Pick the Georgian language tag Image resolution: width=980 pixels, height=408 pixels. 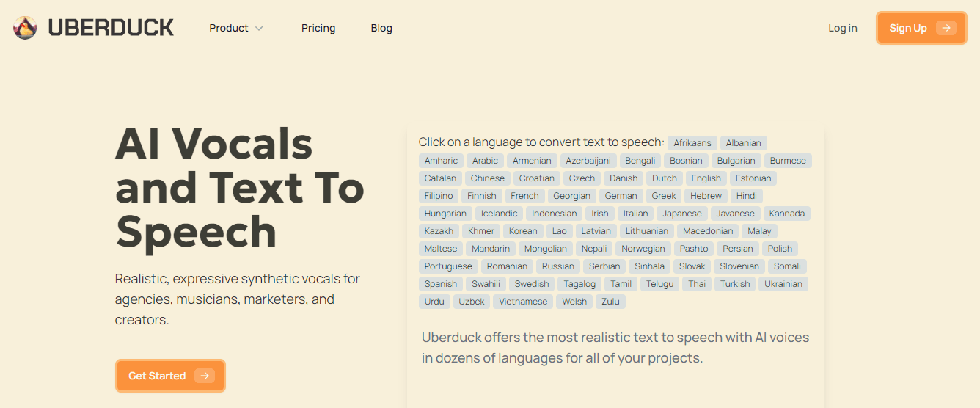coord(572,196)
